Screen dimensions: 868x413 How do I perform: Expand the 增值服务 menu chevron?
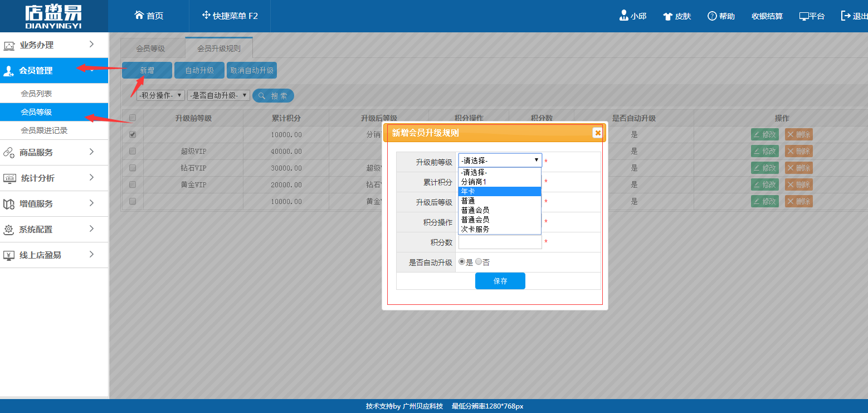coord(91,203)
